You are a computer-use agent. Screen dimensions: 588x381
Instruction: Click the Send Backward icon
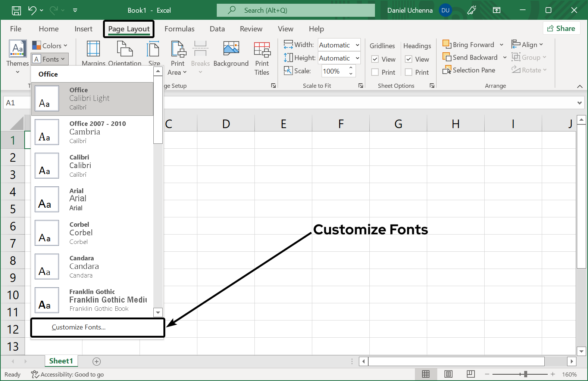pos(447,57)
